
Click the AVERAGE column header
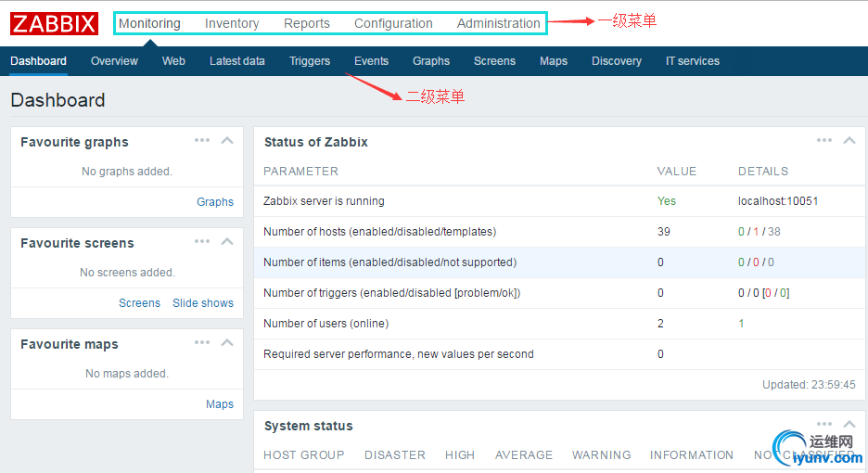pos(524,454)
